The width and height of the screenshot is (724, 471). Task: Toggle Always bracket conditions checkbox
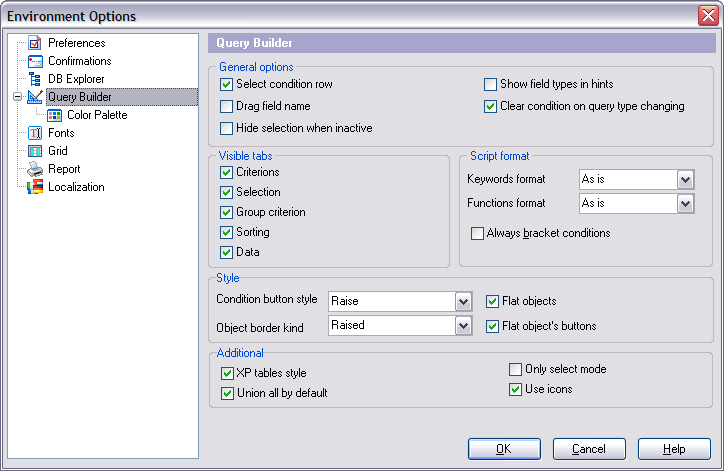[x=478, y=233]
